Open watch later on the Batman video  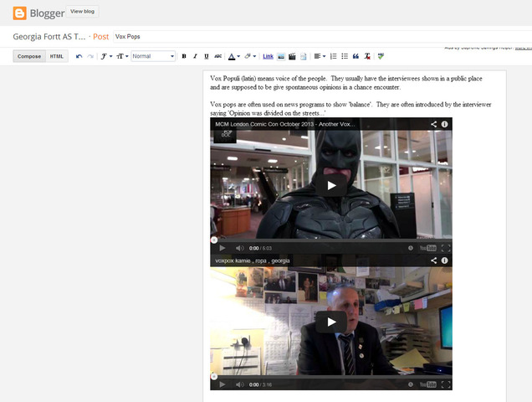click(x=411, y=249)
